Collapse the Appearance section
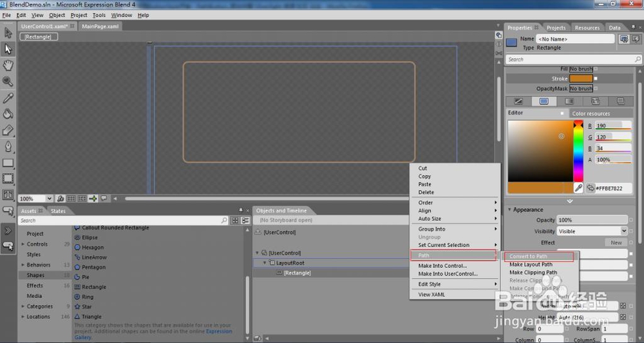This screenshot has width=644, height=343. coord(509,210)
